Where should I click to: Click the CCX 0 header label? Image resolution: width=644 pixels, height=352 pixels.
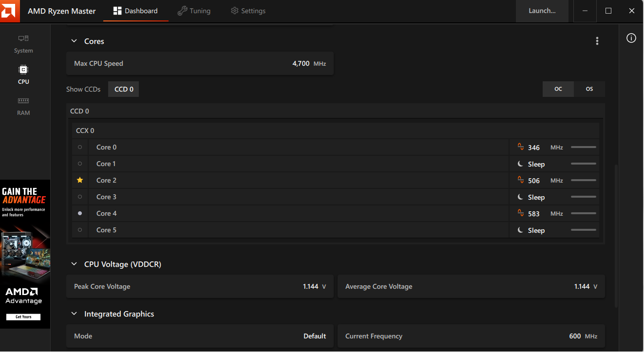(85, 130)
